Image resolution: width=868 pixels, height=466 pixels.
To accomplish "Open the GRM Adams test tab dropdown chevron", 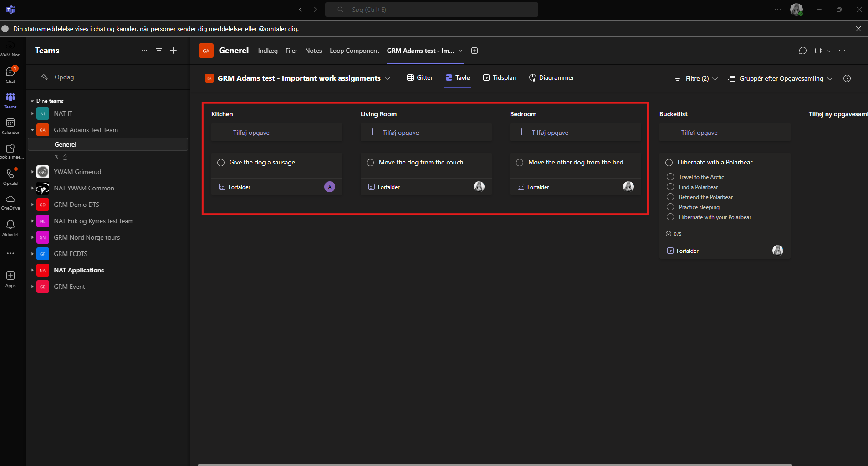I will [x=460, y=51].
